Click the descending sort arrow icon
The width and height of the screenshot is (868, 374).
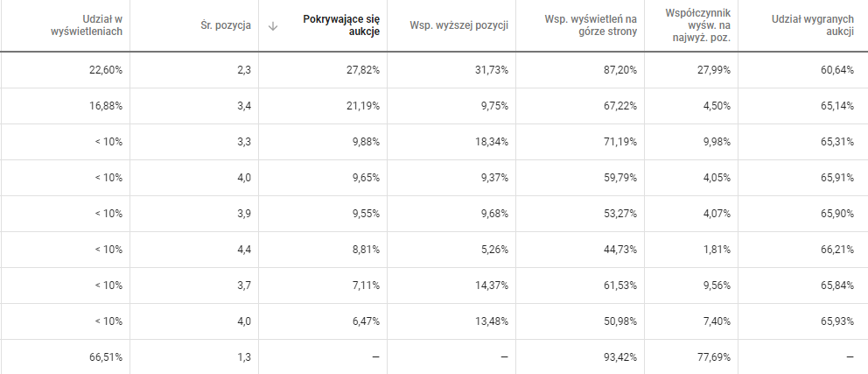coord(272,25)
